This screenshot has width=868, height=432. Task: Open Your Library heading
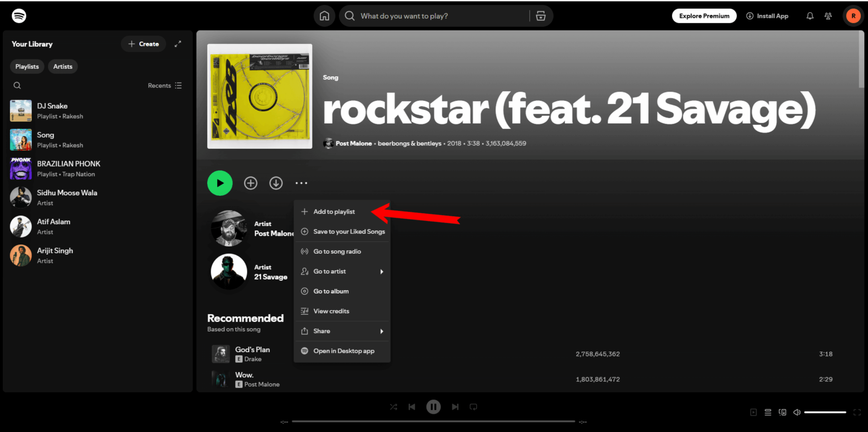click(x=32, y=44)
